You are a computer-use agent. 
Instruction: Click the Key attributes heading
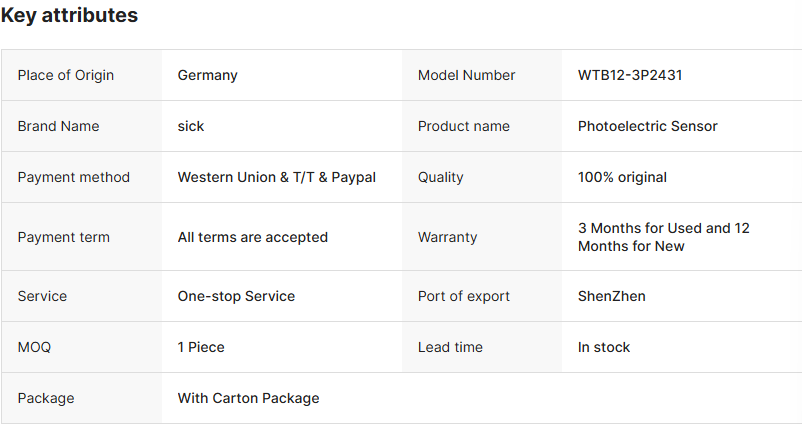pos(69,16)
